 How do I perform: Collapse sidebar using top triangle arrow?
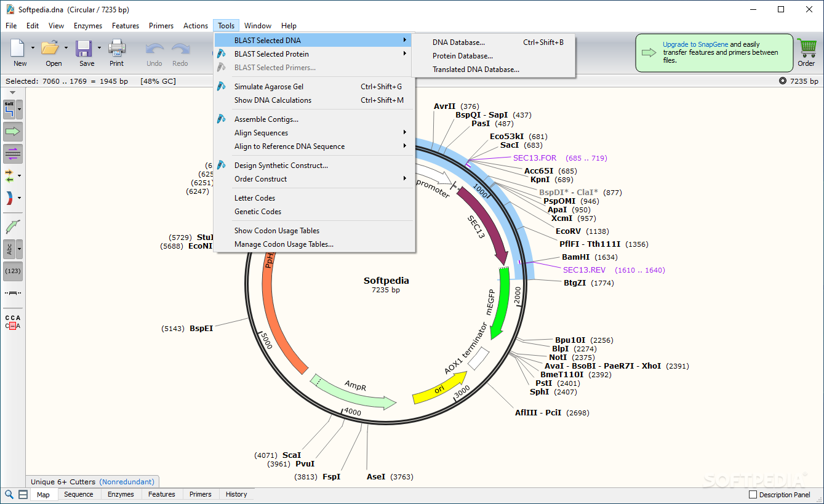tap(13, 93)
